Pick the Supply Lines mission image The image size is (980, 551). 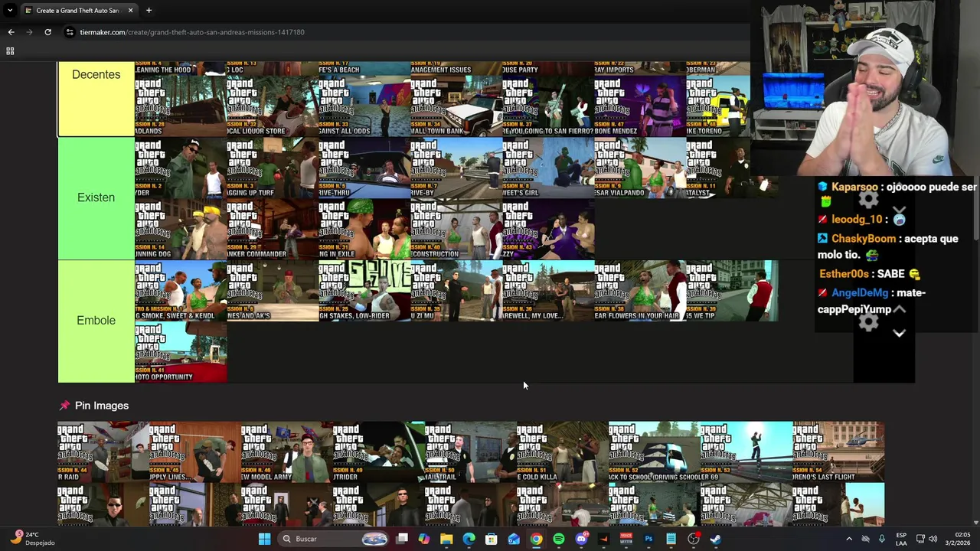195,452
